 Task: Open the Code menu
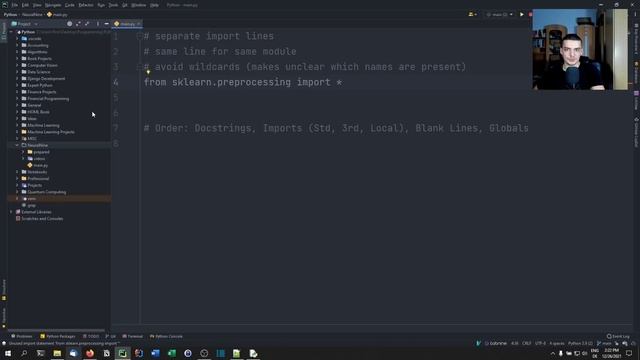tap(70, 5)
